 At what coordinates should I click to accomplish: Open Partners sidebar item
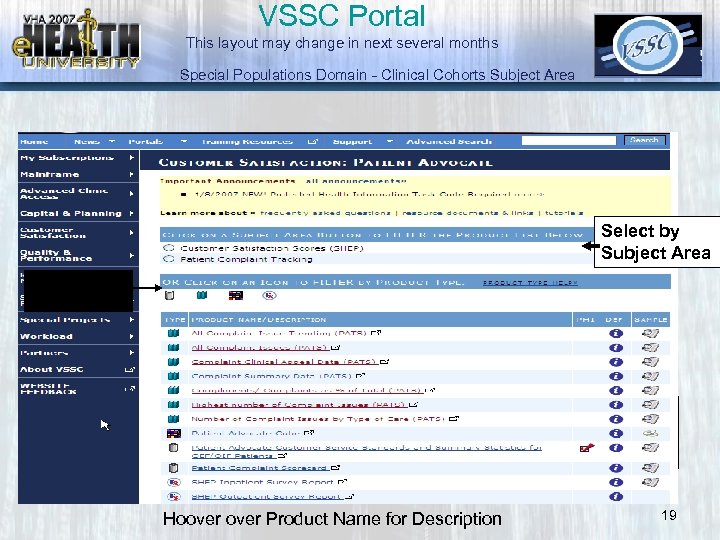pyautogui.click(x=44, y=353)
